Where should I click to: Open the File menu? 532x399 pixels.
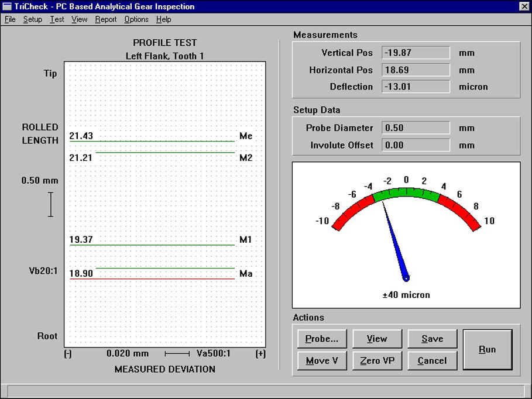[x=10, y=19]
